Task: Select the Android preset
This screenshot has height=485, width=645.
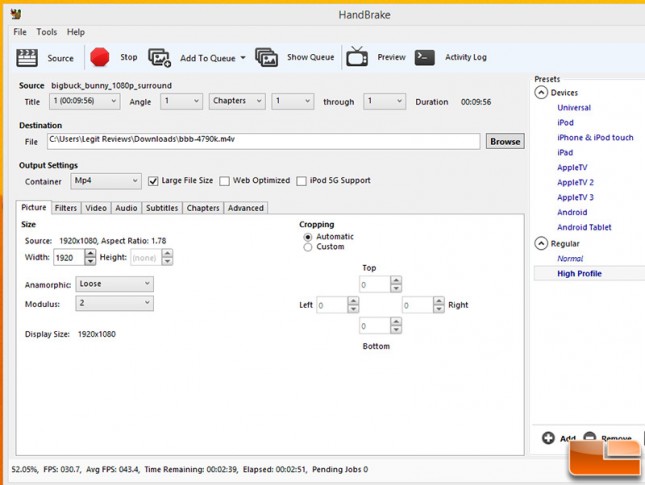Action: point(572,212)
